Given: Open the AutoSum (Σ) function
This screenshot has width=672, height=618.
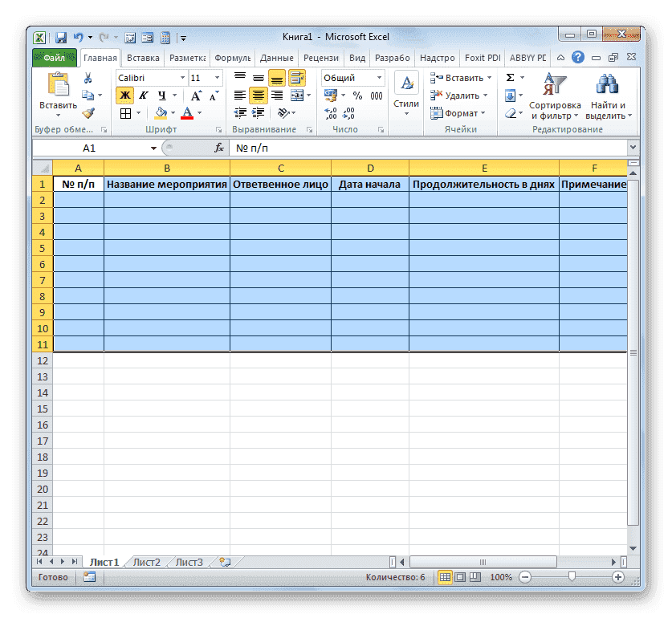Looking at the screenshot, I should (x=508, y=77).
